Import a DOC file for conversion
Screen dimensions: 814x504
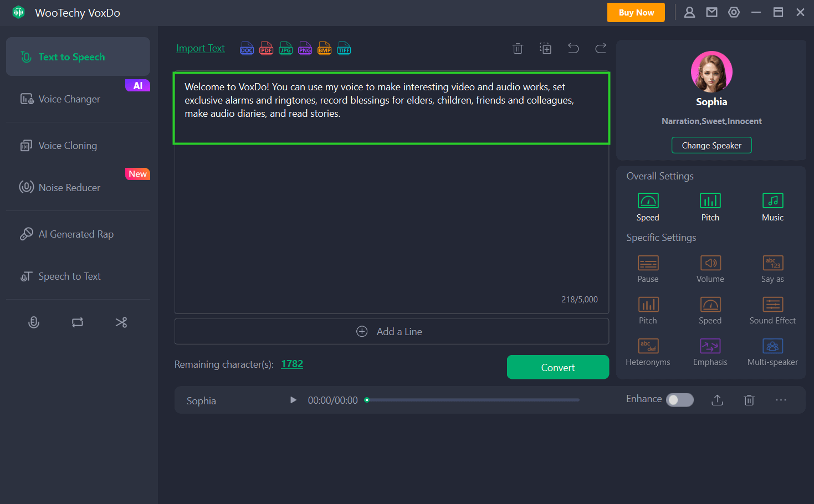coord(247,48)
